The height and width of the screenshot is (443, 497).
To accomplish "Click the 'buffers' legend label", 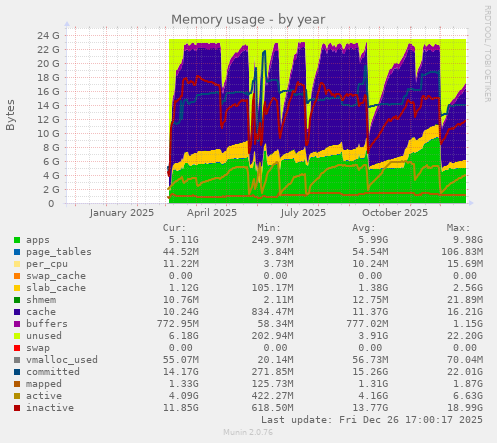I will tap(47, 324).
